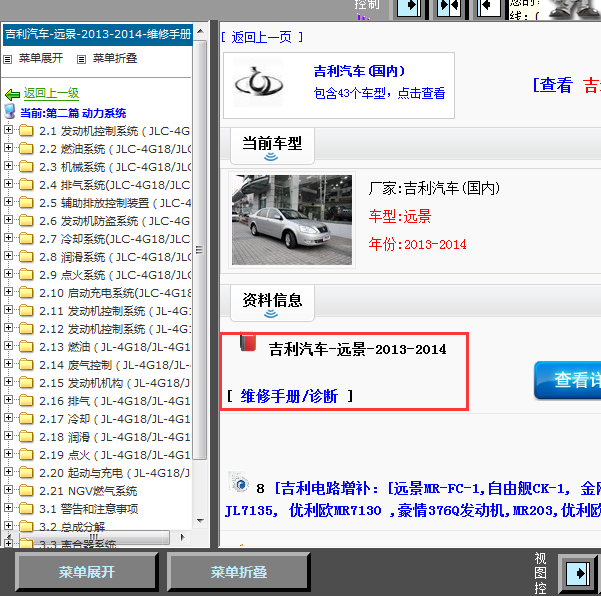Click top toolbar left-arrow panel icon
Viewport: 601px width, 596px height.
pyautogui.click(x=489, y=7)
